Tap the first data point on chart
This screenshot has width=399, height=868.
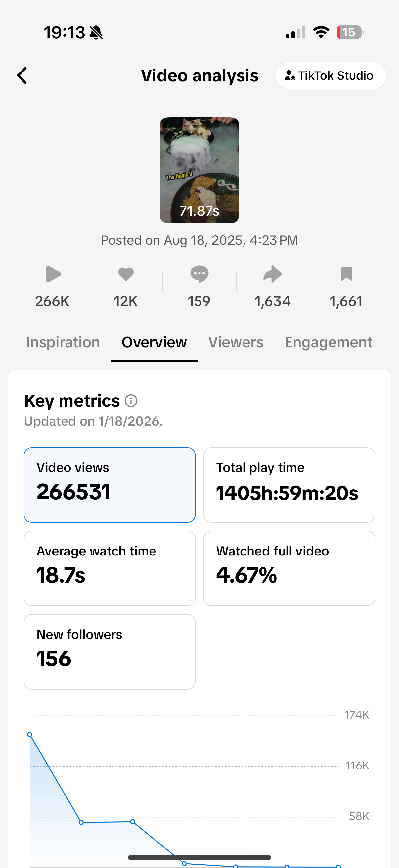tap(30, 734)
